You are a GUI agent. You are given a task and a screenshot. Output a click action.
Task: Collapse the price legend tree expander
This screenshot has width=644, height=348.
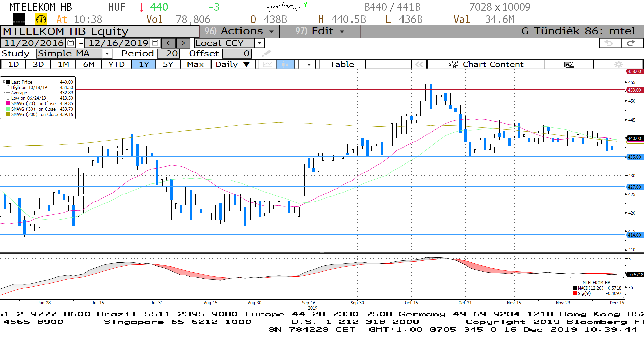[x=4, y=82]
